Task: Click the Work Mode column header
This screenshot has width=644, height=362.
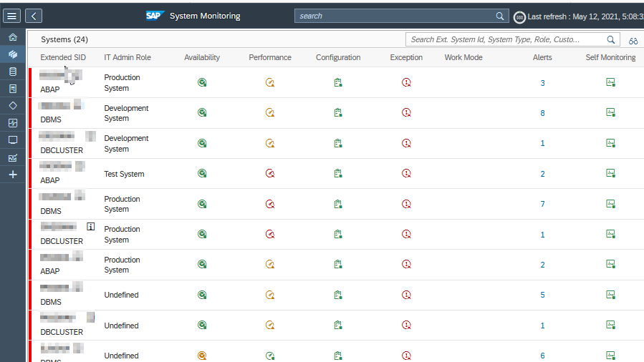Action: [463, 57]
